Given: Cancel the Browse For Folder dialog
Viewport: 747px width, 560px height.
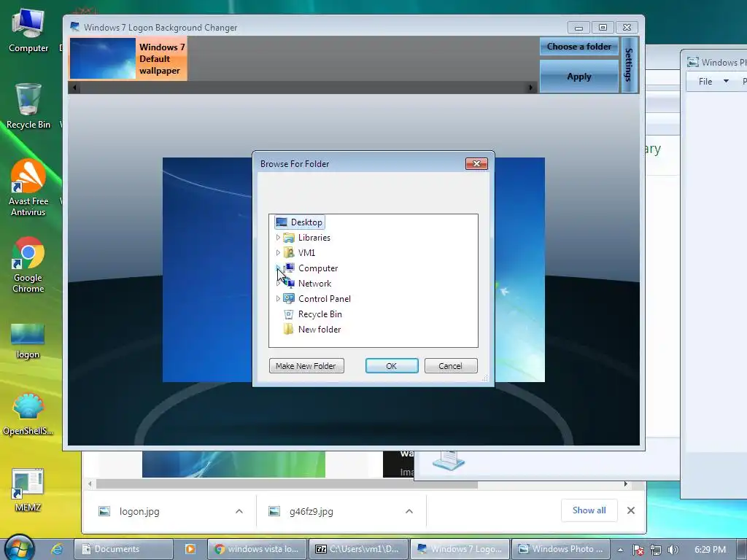Looking at the screenshot, I should [451, 366].
